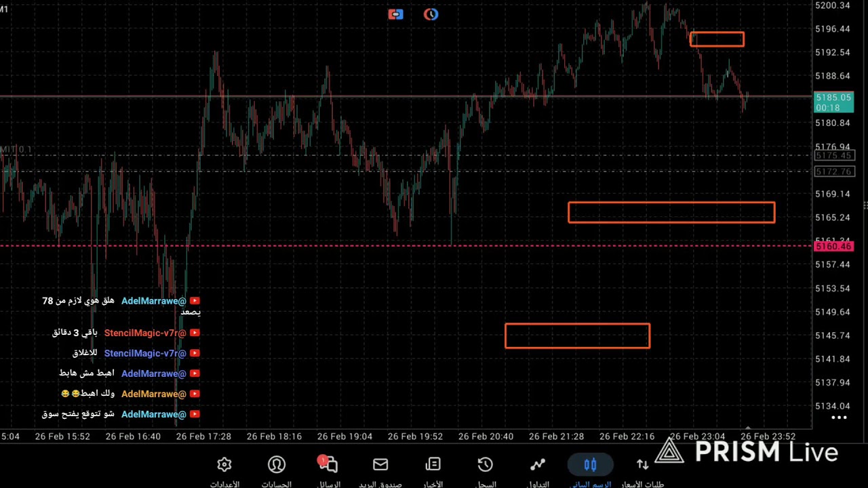Click time axis label 26 Feb 21:28
868x488 pixels.
556,436
